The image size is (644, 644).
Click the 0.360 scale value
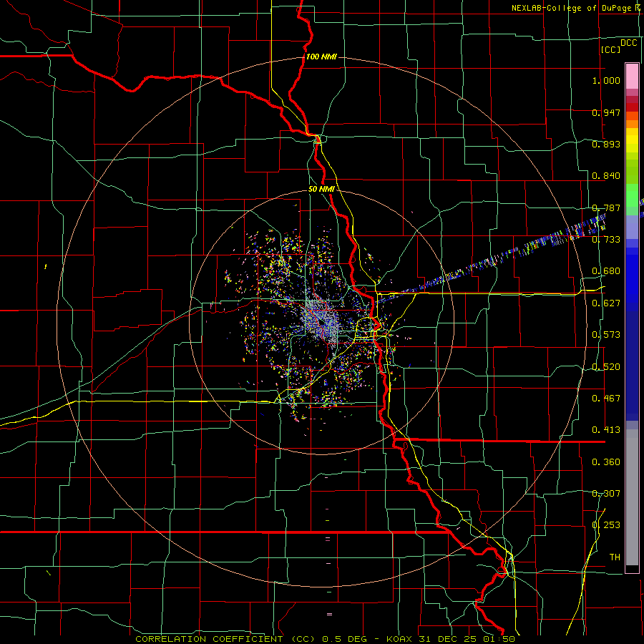[606, 462]
